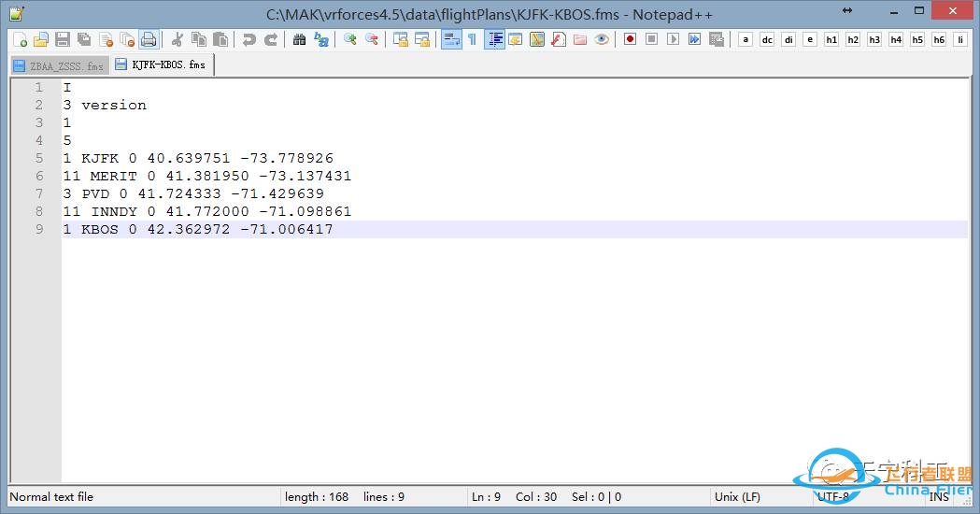The width and height of the screenshot is (980, 514).
Task: Toggle the indent guide button
Action: pyautogui.click(x=494, y=39)
